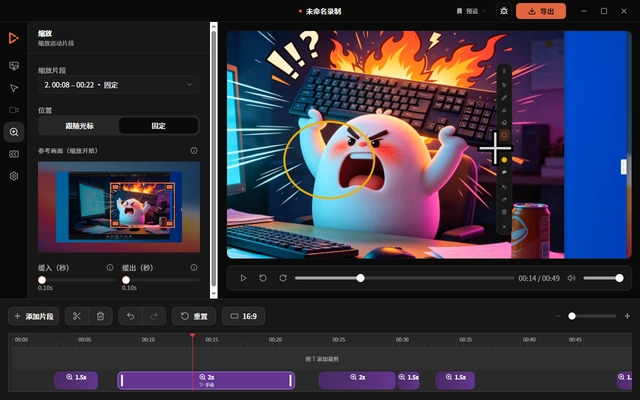Click the 缓入 ease-in slider
640x400 pixels.
point(77,280)
